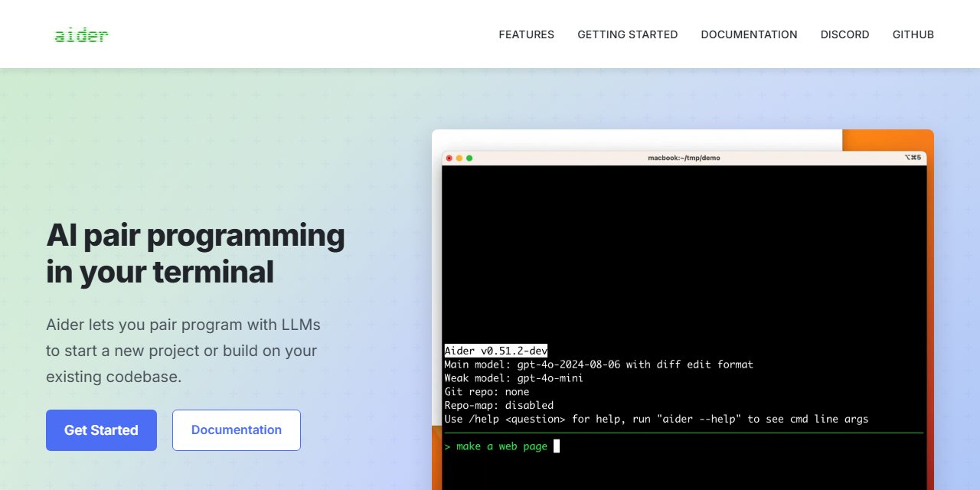980x490 pixels.
Task: Click the red close dot in the terminal demo
Action: point(449,158)
